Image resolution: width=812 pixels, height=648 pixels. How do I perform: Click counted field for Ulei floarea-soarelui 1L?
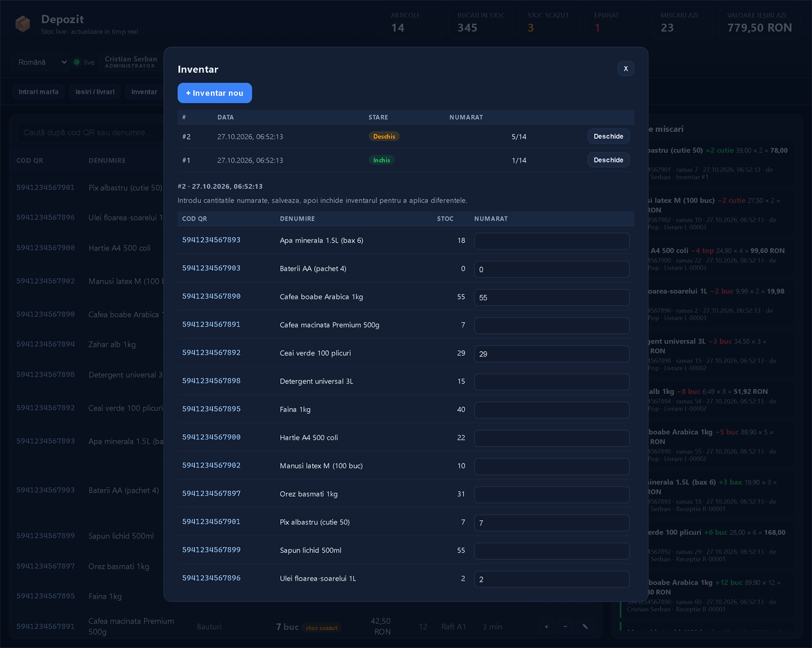point(552,579)
